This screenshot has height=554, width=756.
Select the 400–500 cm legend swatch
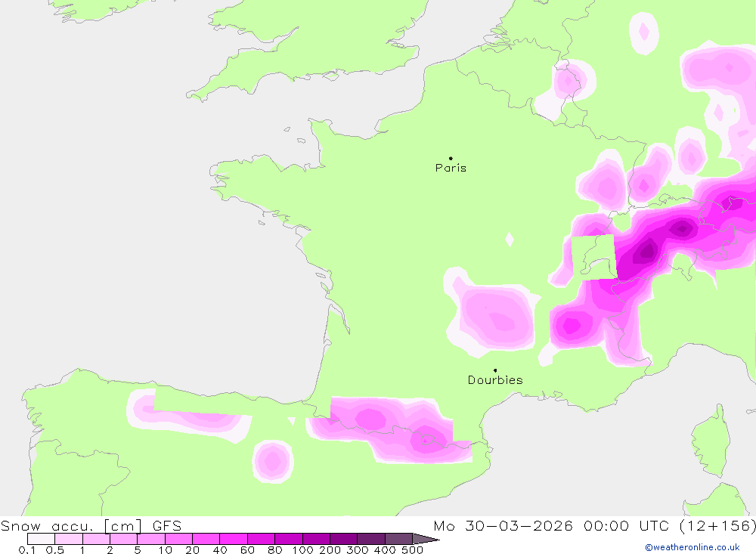(x=398, y=539)
